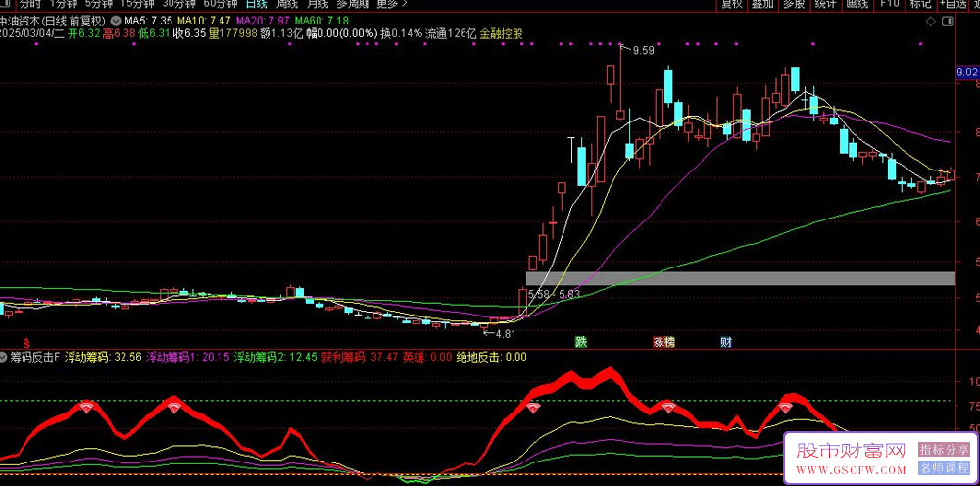Click the red $ marker

tap(26, 343)
